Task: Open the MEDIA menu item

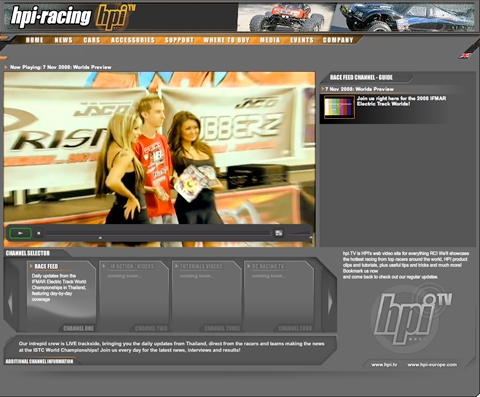Action: pyautogui.click(x=270, y=40)
